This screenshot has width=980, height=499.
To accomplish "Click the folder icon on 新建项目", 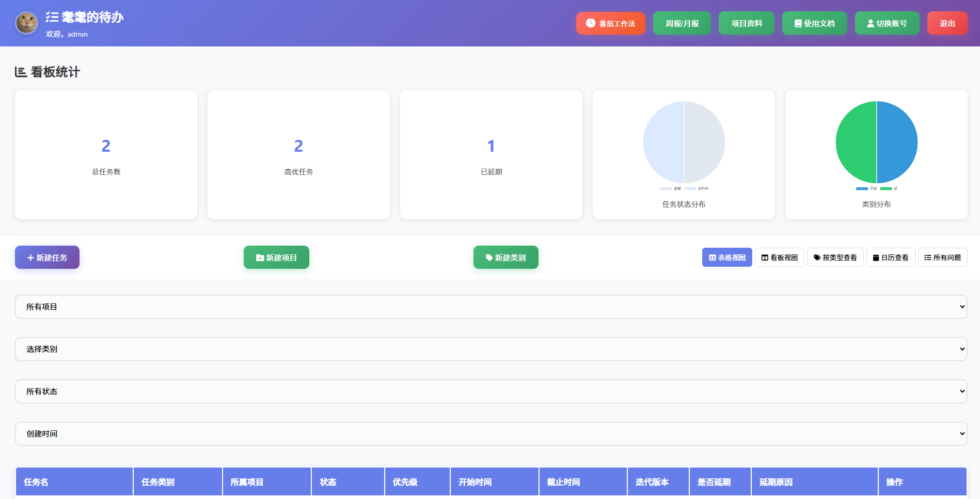I will point(260,258).
